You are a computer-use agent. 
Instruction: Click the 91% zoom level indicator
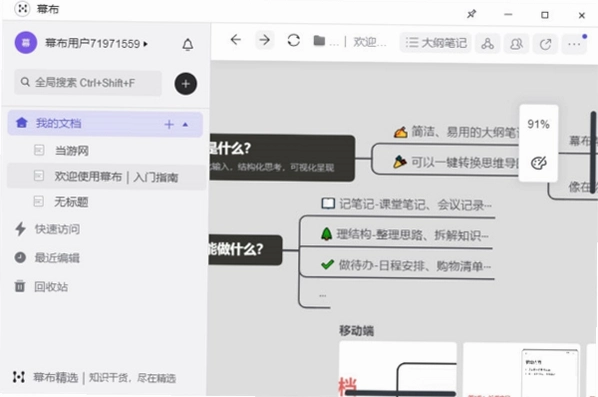539,124
